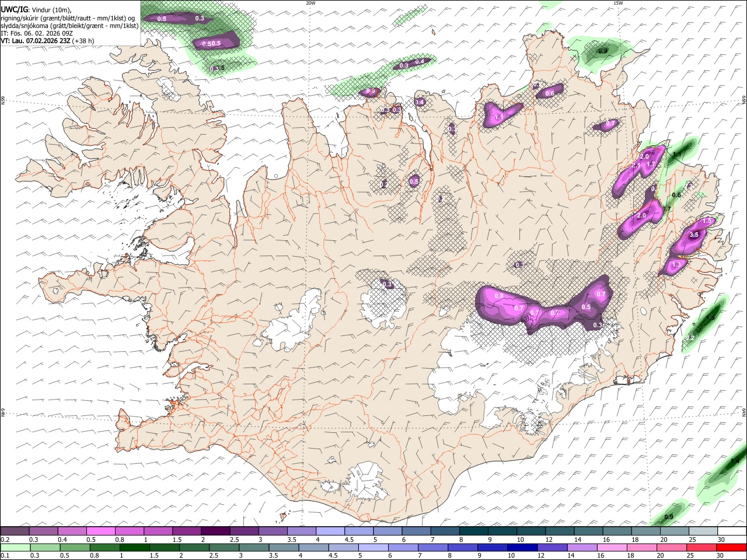Viewport: 747px width, 560px height.
Task: Click the '25' label on the rain scale
Action: (690, 556)
